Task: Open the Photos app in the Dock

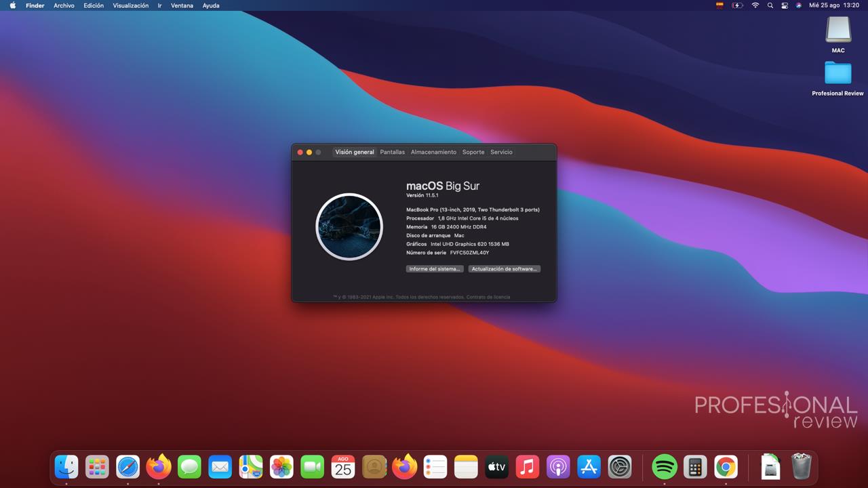Action: [x=281, y=466]
